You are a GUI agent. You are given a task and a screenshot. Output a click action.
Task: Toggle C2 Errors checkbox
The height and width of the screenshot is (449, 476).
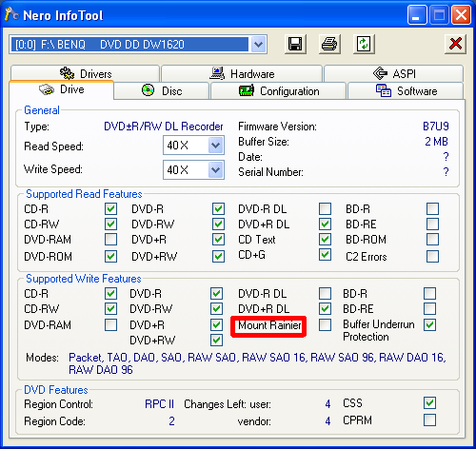433,257
